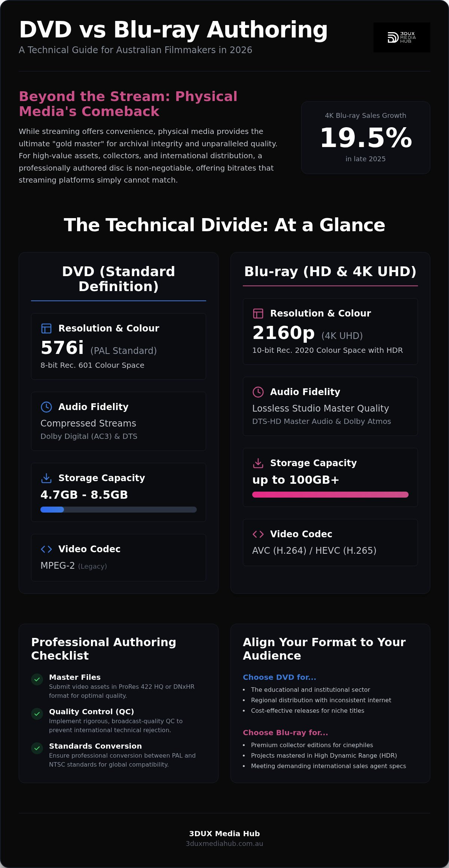
Task: Click the DVD Video Codec brackets icon
Action: tap(46, 549)
